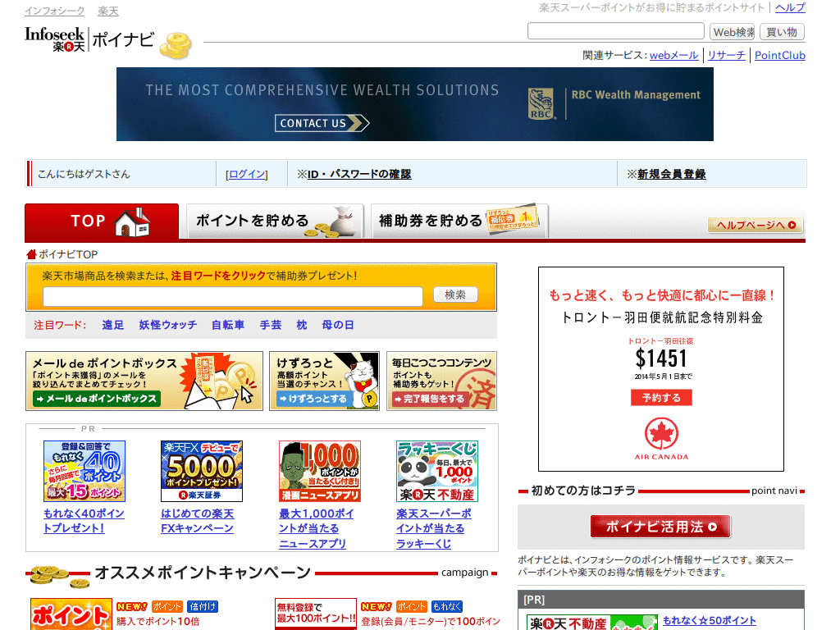The height and width of the screenshot is (630, 840).
Task: Open はじめての楽天FXキャンペーン link
Action: tap(197, 521)
